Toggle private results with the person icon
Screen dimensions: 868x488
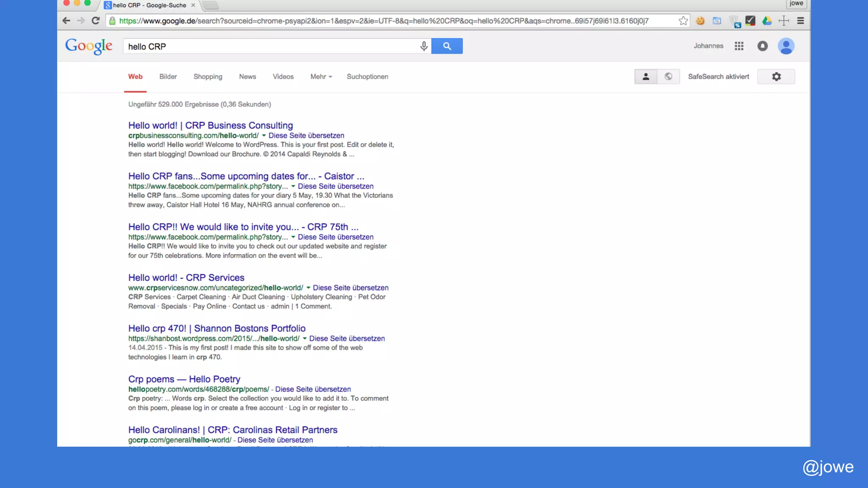[x=645, y=77]
